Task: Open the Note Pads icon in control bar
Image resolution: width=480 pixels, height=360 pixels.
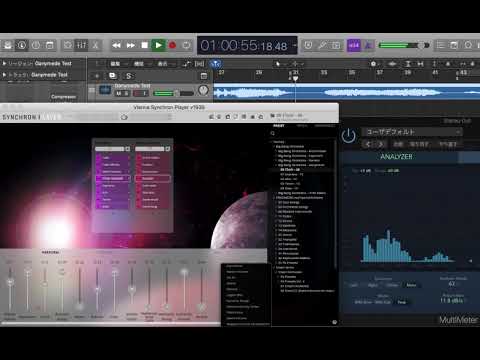Action: tap(454, 45)
